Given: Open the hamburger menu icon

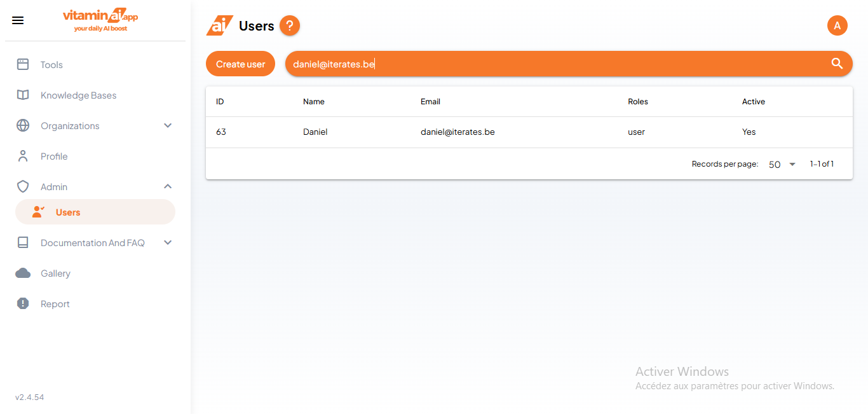Looking at the screenshot, I should (x=17, y=20).
